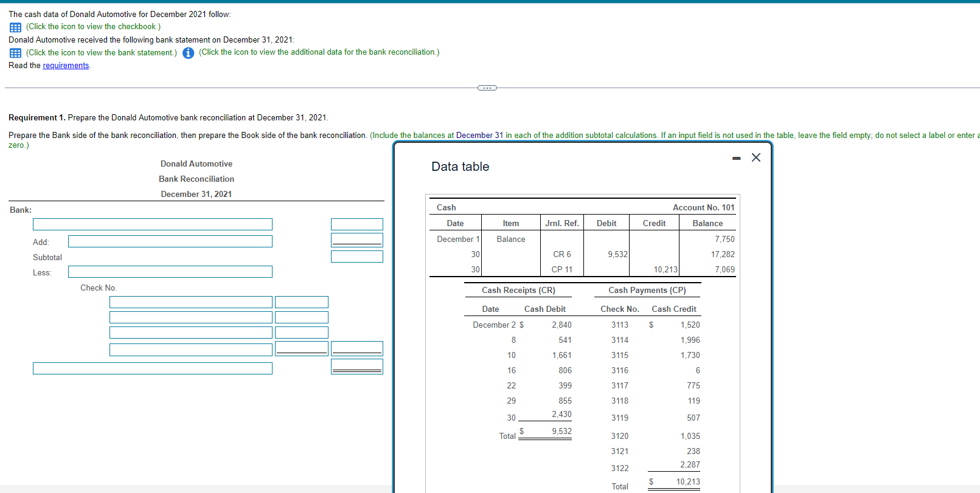Click the 'Data table' title
The width and height of the screenshot is (980, 493).
[460, 167]
